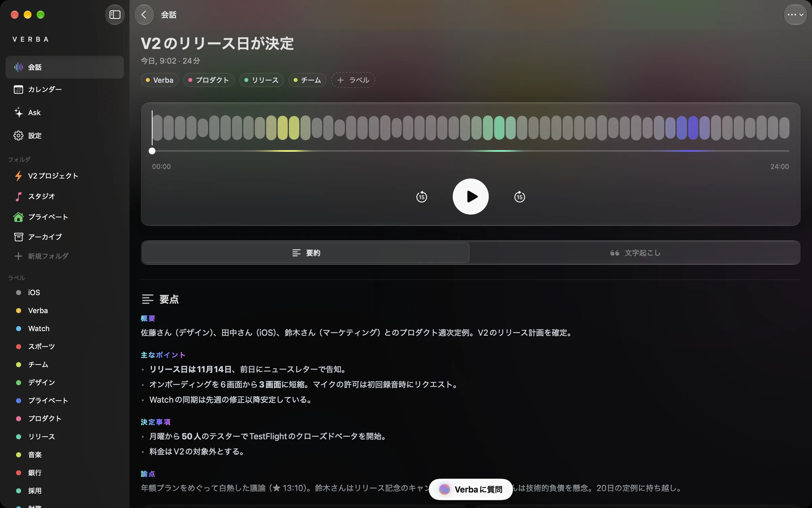
Task: Click the playback progress knob at 00:00
Action: click(x=152, y=151)
